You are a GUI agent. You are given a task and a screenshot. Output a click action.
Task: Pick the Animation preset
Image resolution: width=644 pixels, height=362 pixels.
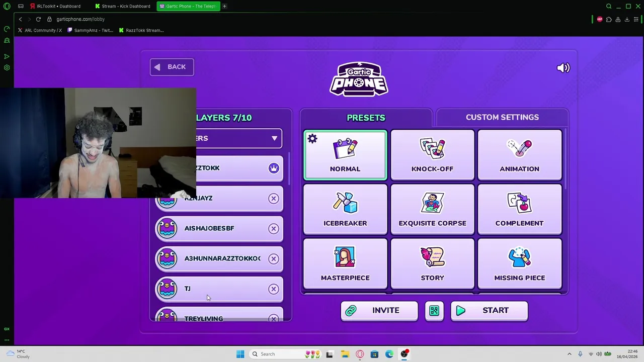pyautogui.click(x=519, y=155)
